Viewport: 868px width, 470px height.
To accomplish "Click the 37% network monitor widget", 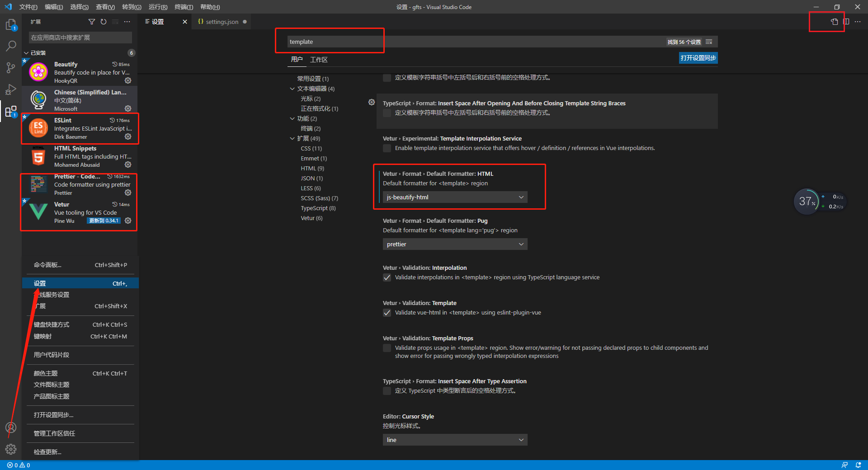I will click(807, 201).
